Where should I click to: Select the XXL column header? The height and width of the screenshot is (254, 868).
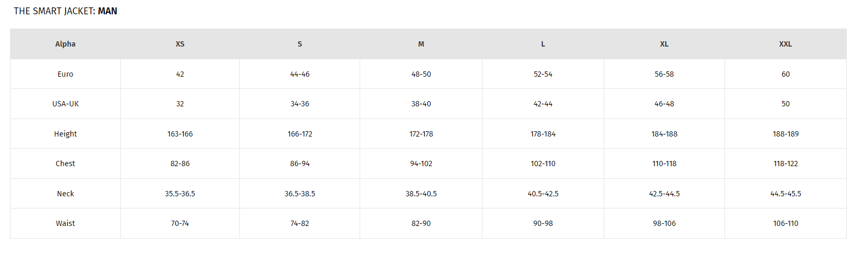785,44
